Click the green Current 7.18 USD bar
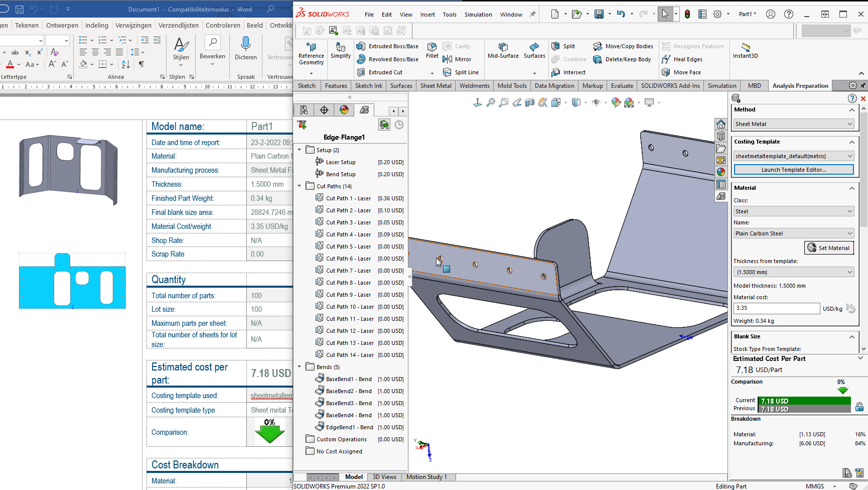The width and height of the screenshot is (868, 490). 804,401
